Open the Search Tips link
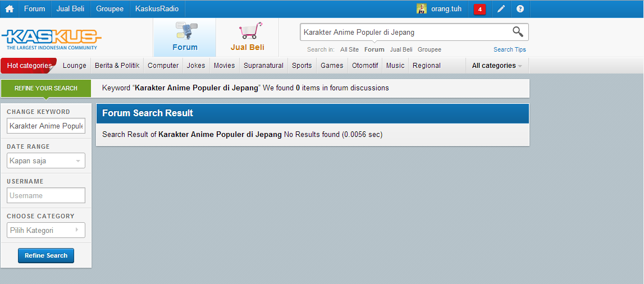 (510, 49)
